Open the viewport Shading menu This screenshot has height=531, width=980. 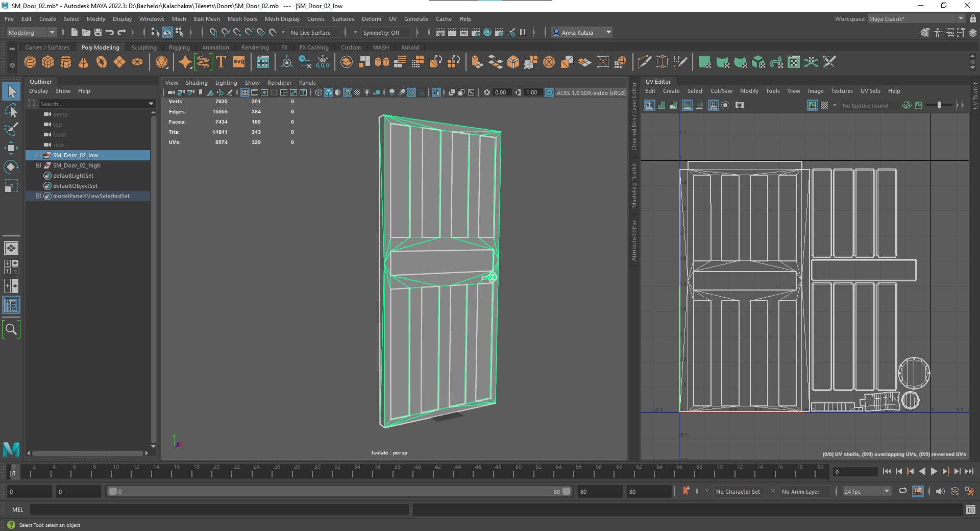coord(197,83)
